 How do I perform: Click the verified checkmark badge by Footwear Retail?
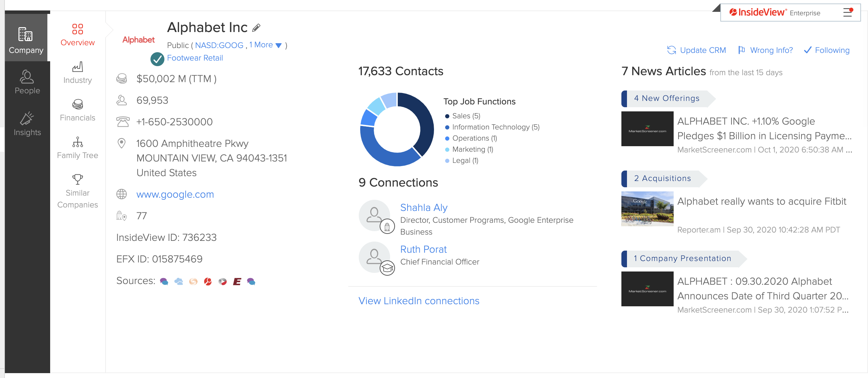157,59
